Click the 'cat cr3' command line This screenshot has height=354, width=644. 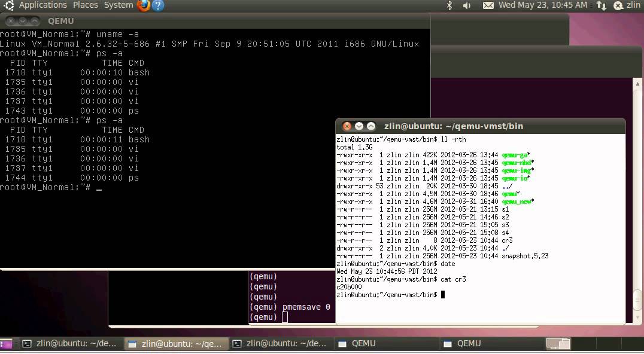(401, 279)
